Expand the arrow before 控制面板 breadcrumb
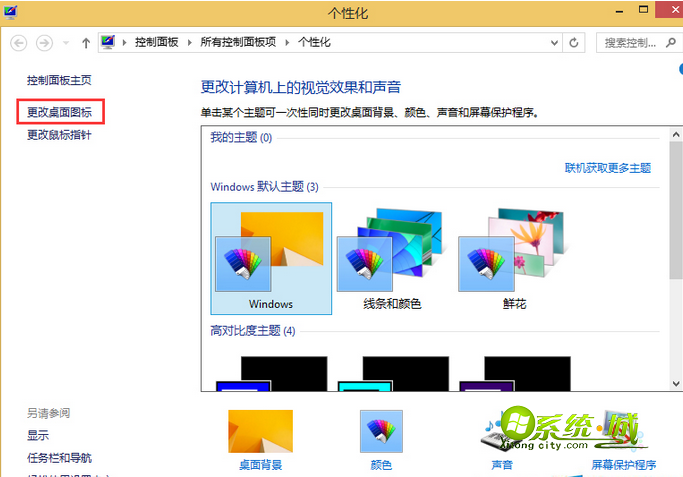The width and height of the screenshot is (683, 477). click(124, 42)
